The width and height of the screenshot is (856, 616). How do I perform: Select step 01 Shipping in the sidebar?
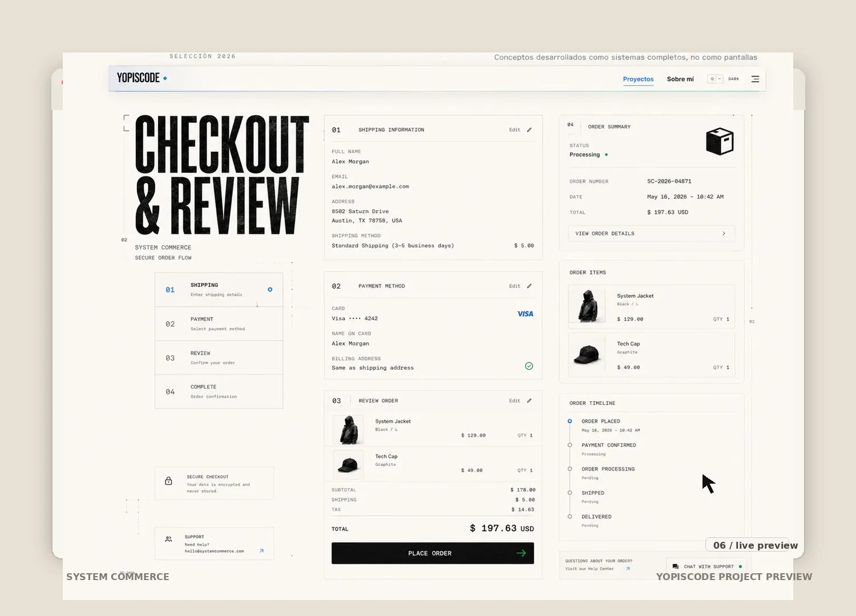[219, 290]
